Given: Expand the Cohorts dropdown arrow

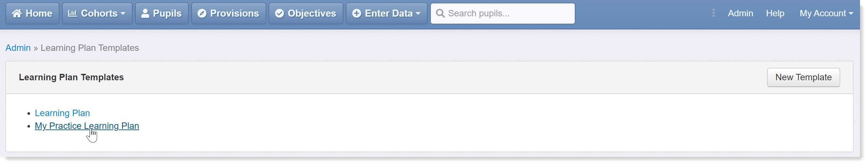Looking at the screenshot, I should click(123, 14).
